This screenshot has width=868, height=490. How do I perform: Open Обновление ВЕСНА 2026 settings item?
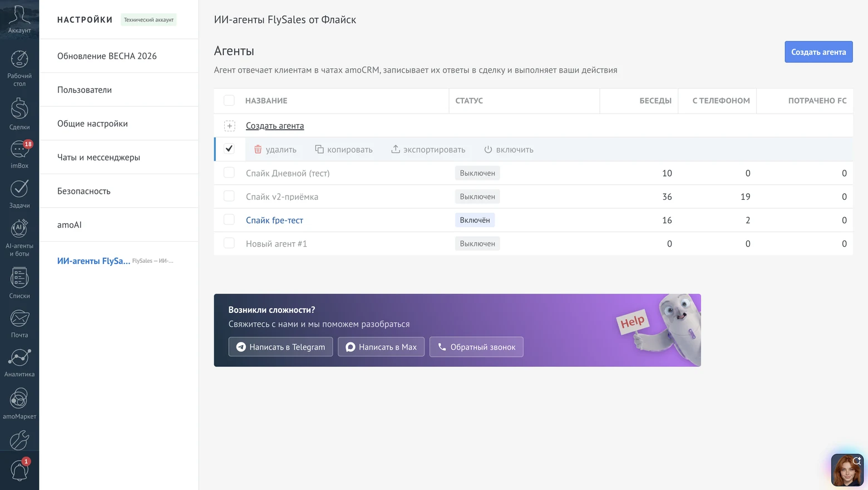pos(119,56)
